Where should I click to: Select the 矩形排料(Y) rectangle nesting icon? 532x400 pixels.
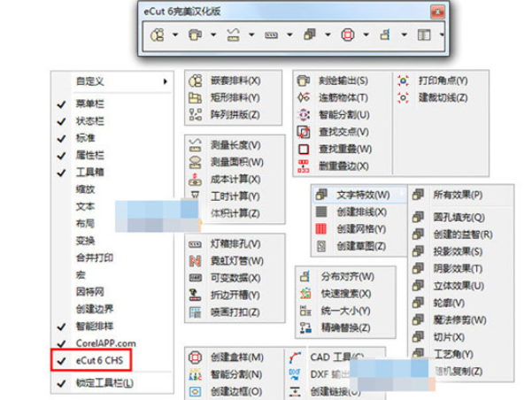tap(195, 97)
